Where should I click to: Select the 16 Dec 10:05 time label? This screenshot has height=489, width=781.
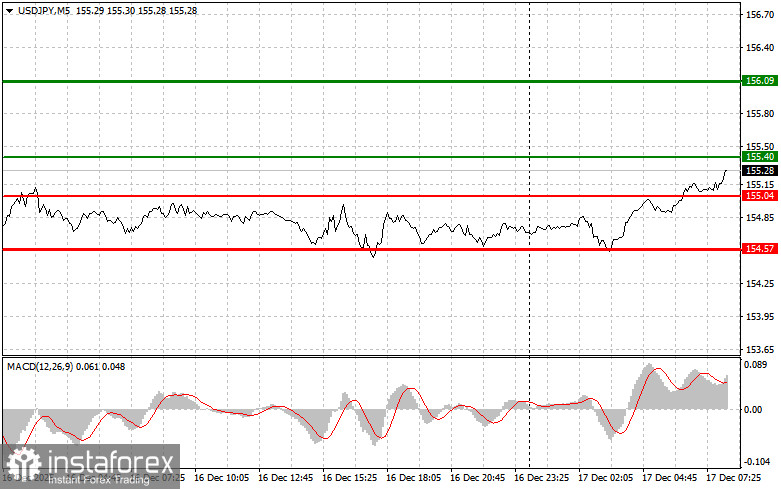pos(221,478)
